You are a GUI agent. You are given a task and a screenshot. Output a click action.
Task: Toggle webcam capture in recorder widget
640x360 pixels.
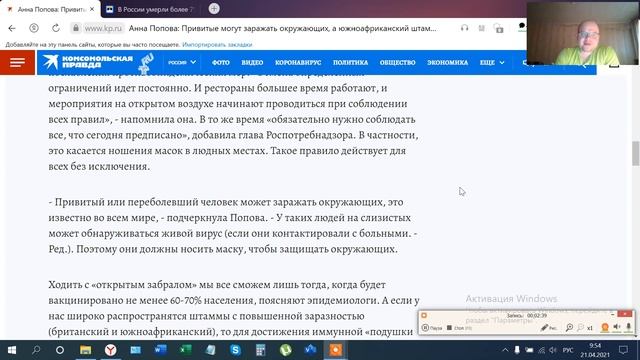pos(605,327)
